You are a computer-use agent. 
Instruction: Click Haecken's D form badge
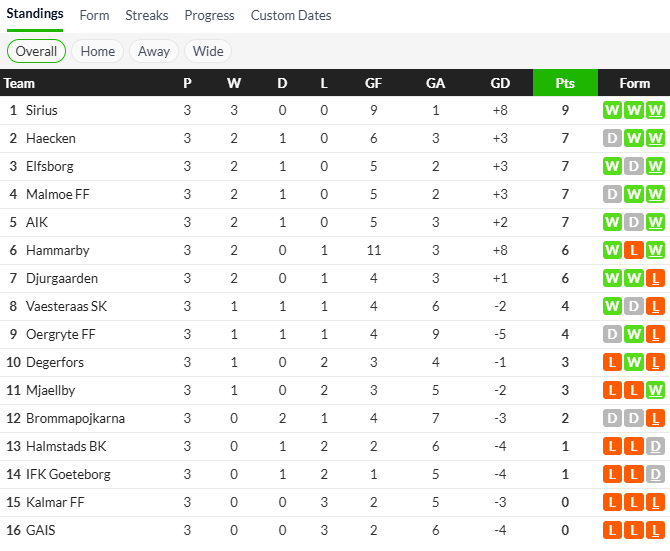coord(612,138)
